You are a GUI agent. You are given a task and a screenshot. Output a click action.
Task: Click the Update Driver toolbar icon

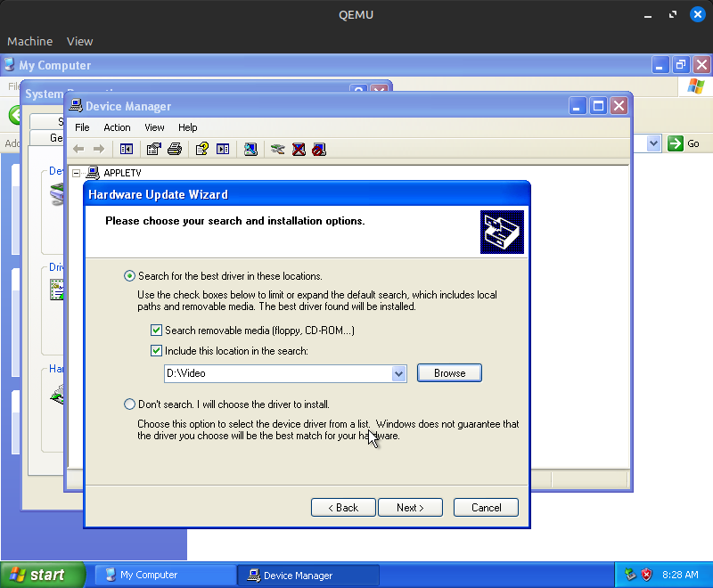[x=277, y=149]
